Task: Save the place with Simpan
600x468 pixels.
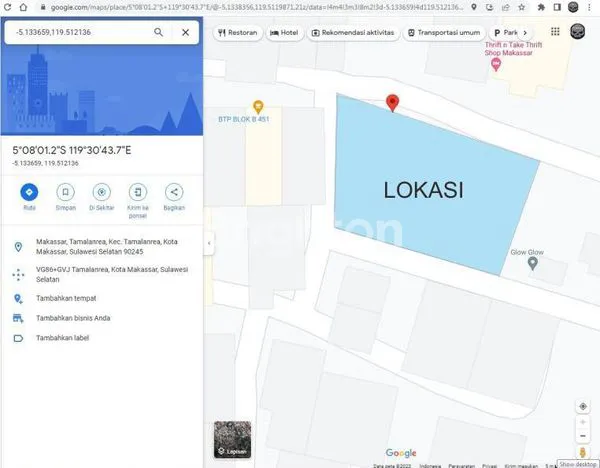Action: (65, 192)
